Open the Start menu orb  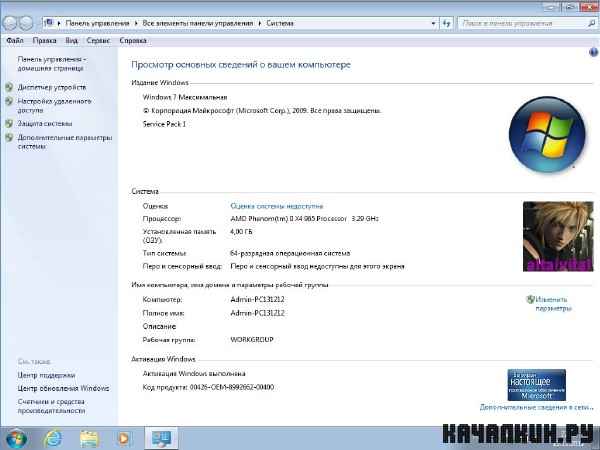16,439
